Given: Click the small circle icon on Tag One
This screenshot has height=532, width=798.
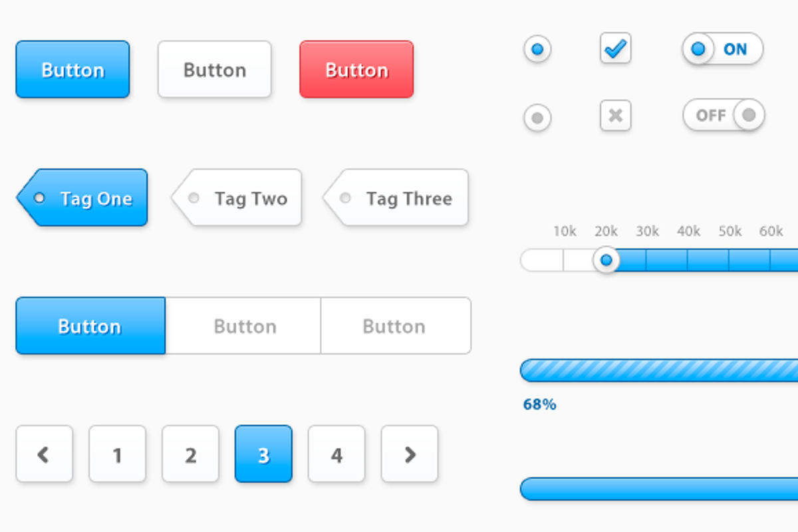Looking at the screenshot, I should click(39, 197).
